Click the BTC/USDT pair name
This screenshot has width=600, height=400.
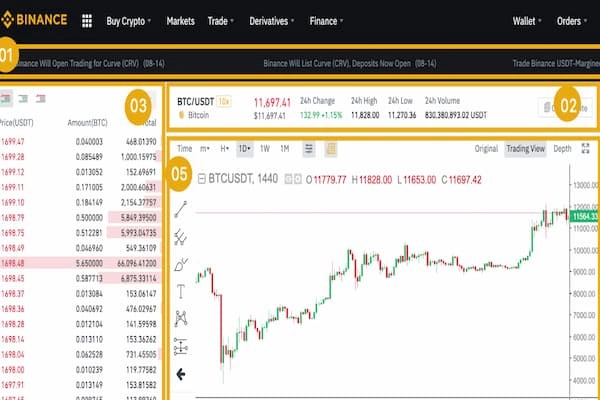coord(195,102)
